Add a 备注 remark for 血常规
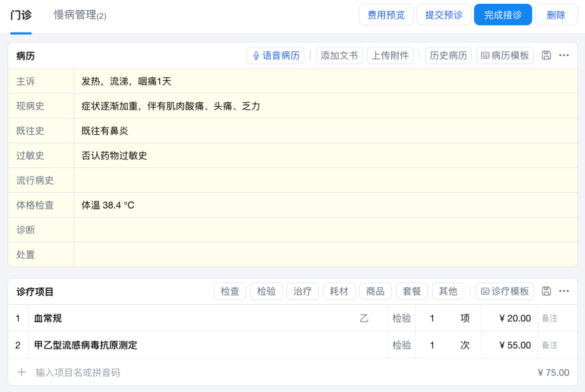This screenshot has width=585, height=392. pos(549,318)
